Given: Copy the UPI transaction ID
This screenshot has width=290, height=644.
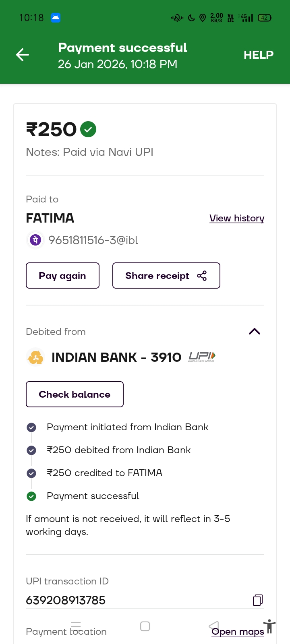Looking at the screenshot, I should pos(258,600).
